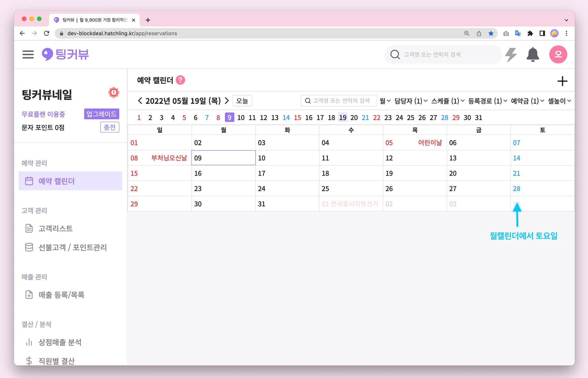The height and width of the screenshot is (378, 588).
Task: Select 고객리스트 in the sidebar
Action: click(x=55, y=229)
